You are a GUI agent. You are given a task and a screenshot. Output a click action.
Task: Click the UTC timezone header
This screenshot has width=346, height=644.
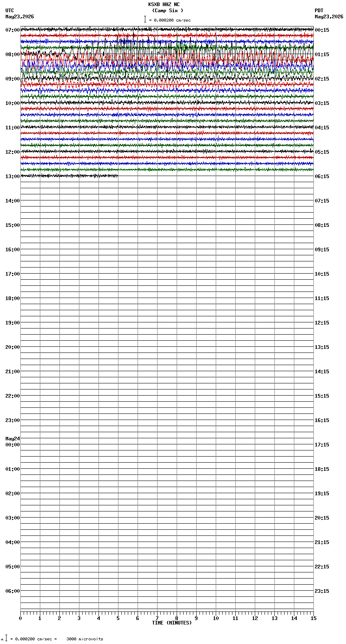[10, 11]
